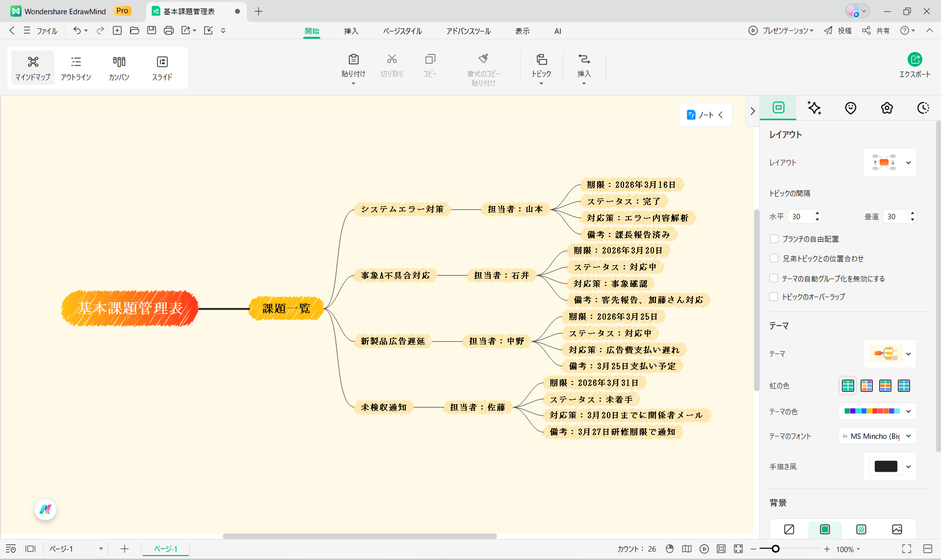The image size is (941, 560).
Task: Enable the branch free positioning checkbox
Action: click(774, 239)
